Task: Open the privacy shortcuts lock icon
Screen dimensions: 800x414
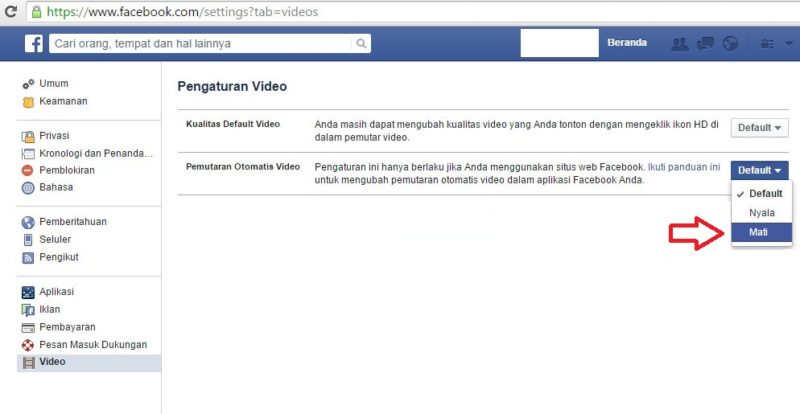Action: 767,44
